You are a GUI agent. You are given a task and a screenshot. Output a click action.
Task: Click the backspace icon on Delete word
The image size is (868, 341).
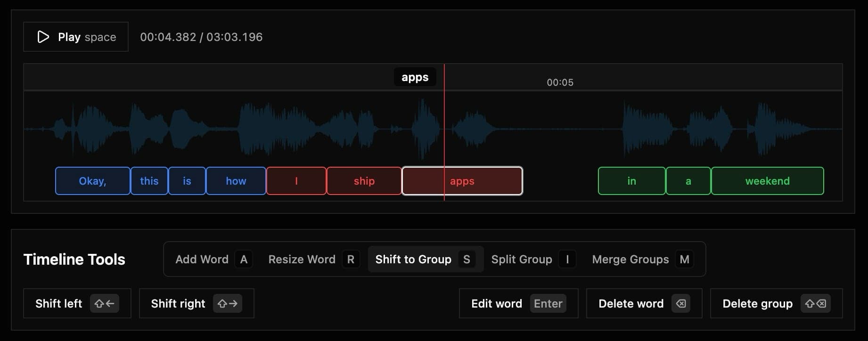pyautogui.click(x=681, y=303)
